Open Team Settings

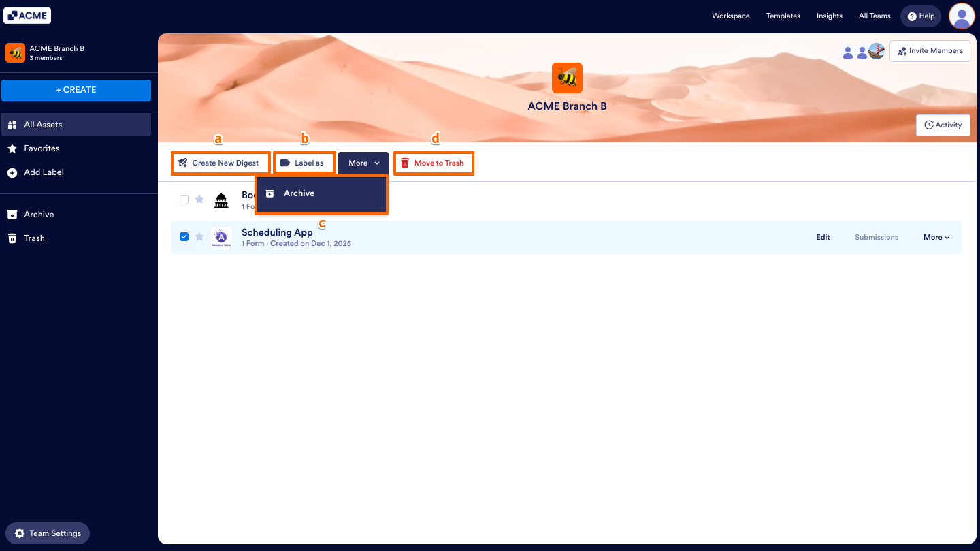(48, 533)
